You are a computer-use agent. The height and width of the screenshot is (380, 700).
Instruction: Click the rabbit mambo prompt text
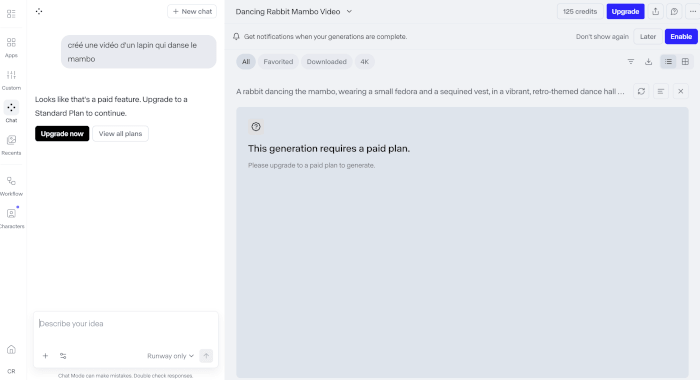pyautogui.click(x=430, y=92)
